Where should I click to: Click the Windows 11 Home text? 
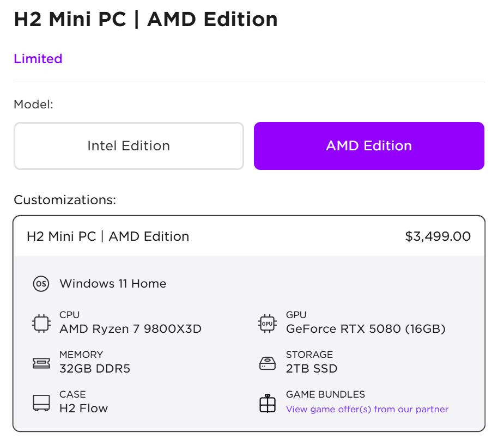[113, 284]
